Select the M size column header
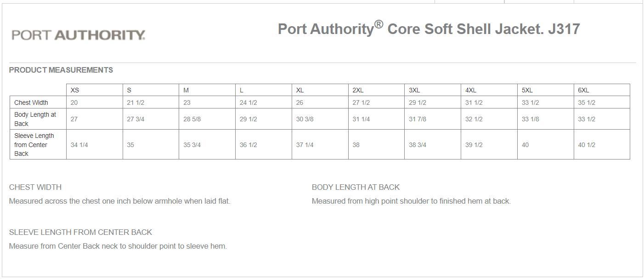 (x=186, y=91)
